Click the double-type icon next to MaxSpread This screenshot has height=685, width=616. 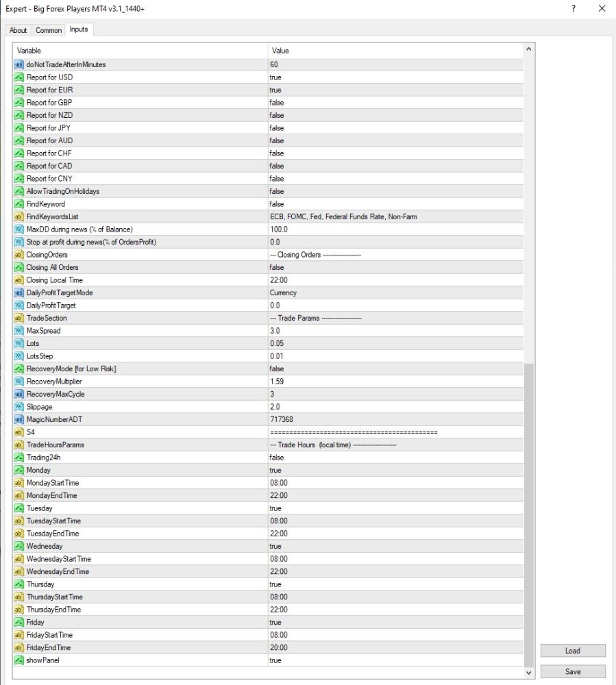tap(19, 331)
